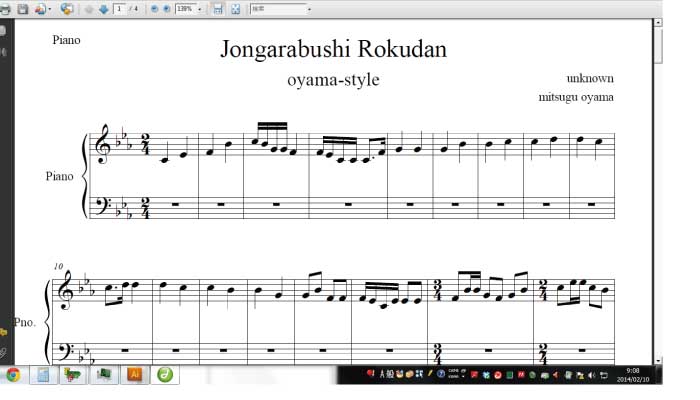The image size is (700, 400).
Task: Click the red balloon tray icon
Action: coord(371,374)
